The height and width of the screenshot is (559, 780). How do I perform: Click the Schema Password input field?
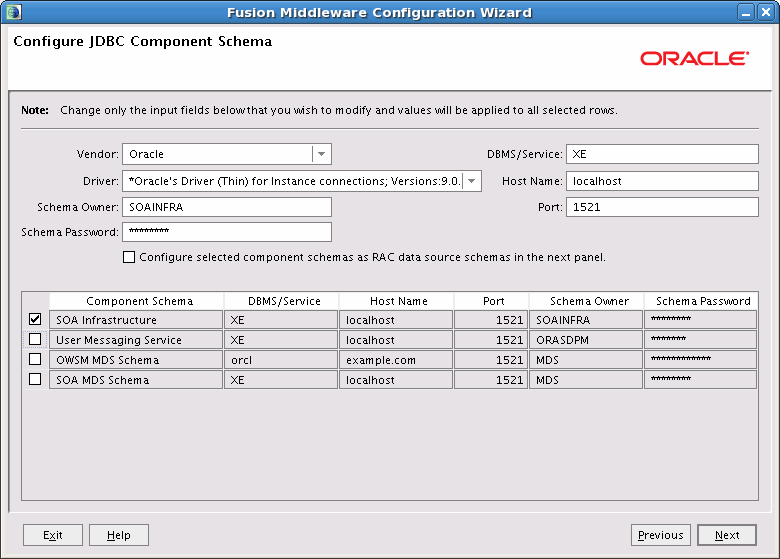(x=227, y=232)
